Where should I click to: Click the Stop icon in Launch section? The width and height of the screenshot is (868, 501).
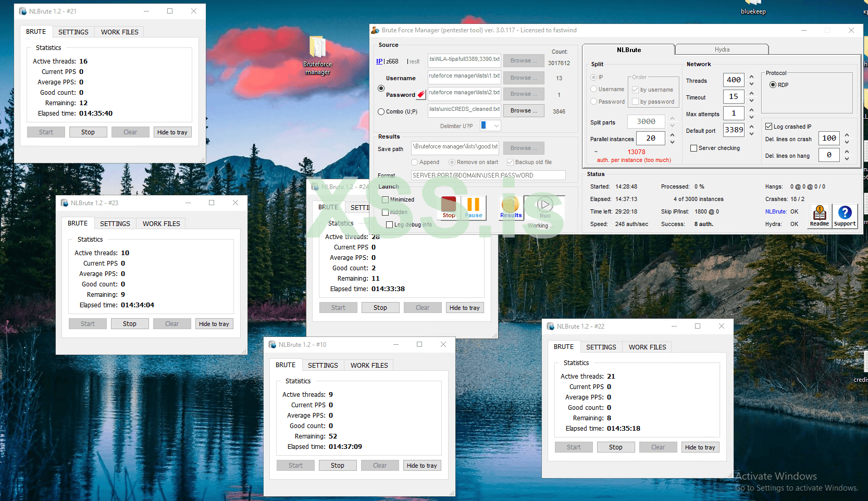pos(449,207)
